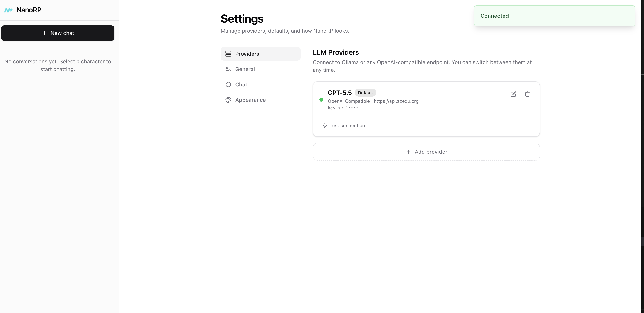The height and width of the screenshot is (313, 644).
Task: Click Test connection for GPT-5.5
Action: pyautogui.click(x=344, y=125)
